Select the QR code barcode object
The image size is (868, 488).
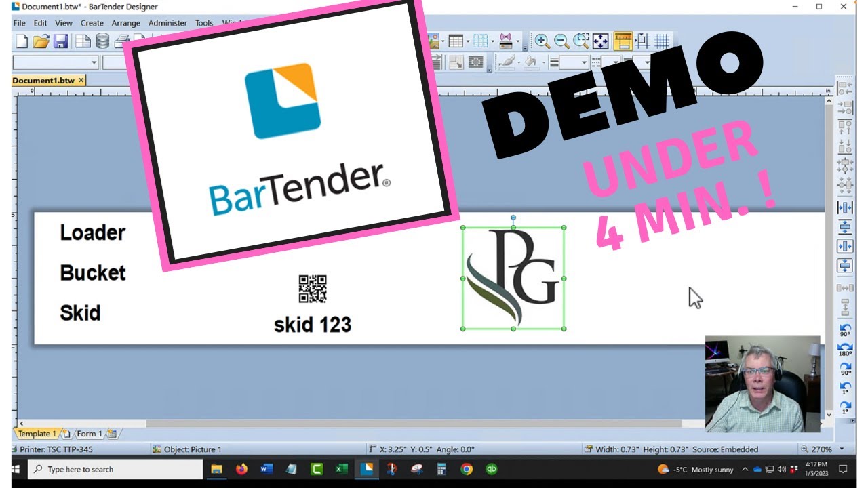pyautogui.click(x=313, y=289)
